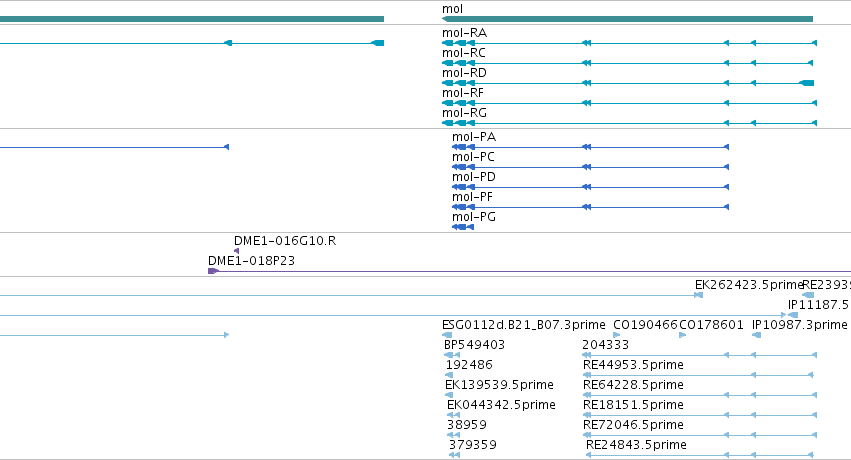Click the mol-PD protein label
The height and width of the screenshot is (460, 851).
click(474, 177)
